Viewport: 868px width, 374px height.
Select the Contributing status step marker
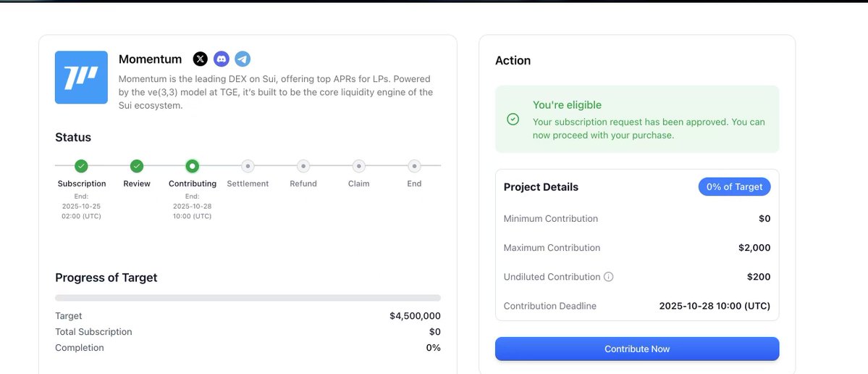192,166
